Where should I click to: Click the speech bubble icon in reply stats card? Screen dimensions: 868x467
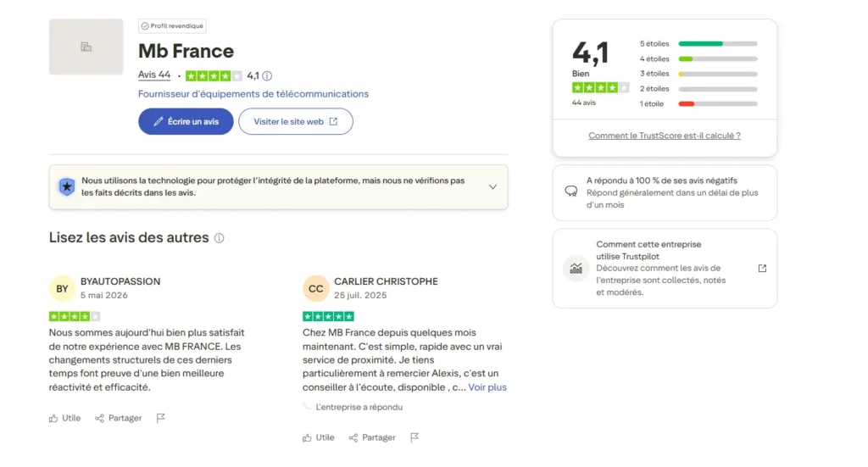[x=571, y=192]
